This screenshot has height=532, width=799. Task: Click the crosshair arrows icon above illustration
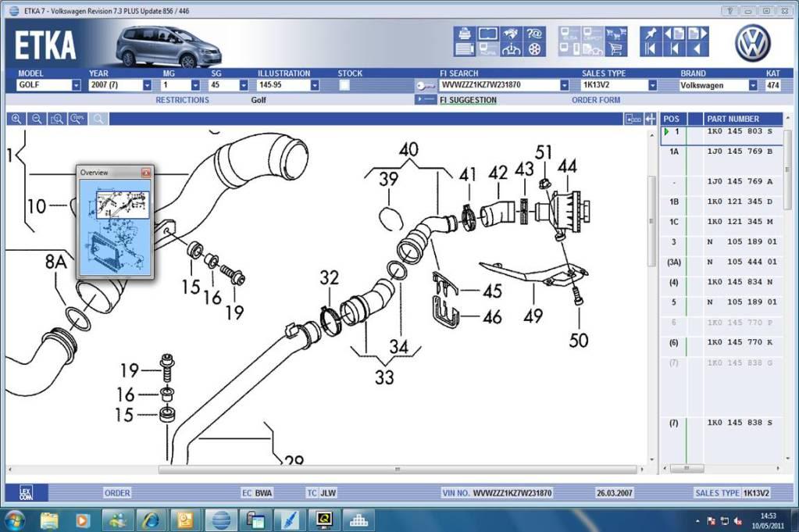click(650, 119)
